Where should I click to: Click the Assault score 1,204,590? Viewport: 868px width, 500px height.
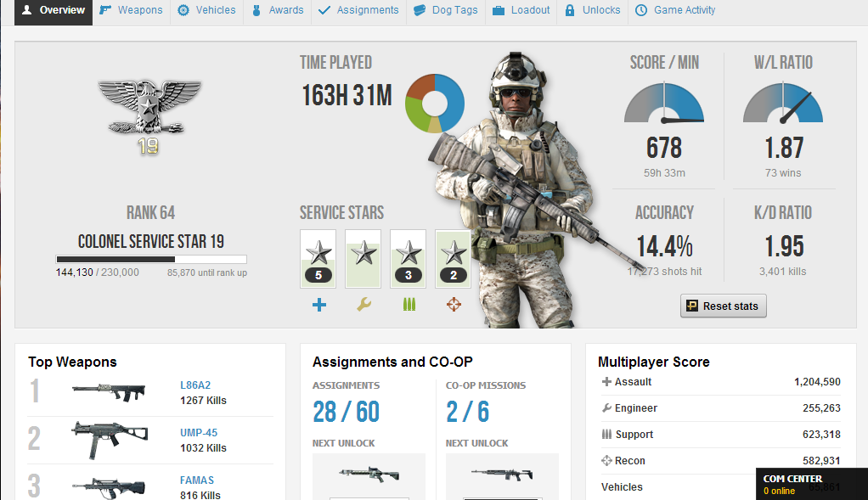817,382
